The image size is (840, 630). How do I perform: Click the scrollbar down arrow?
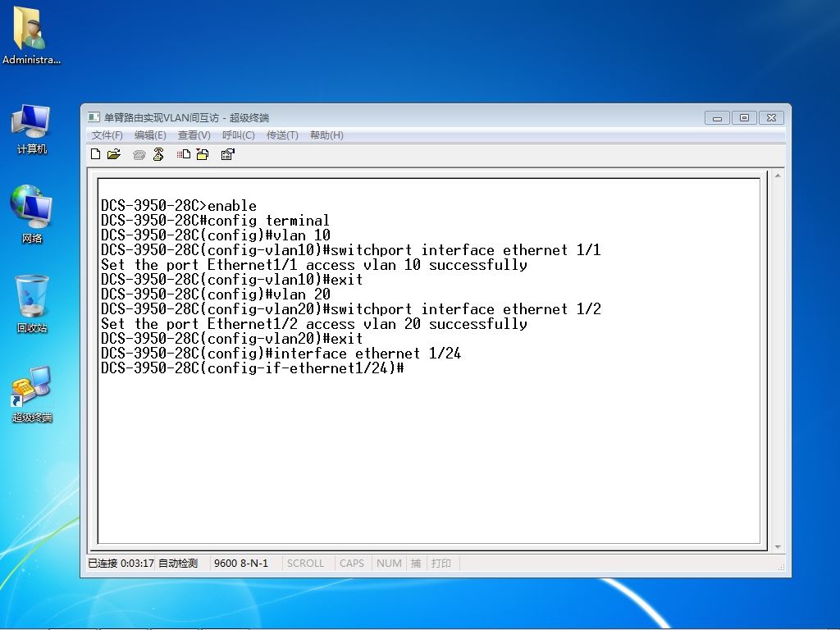(x=778, y=547)
